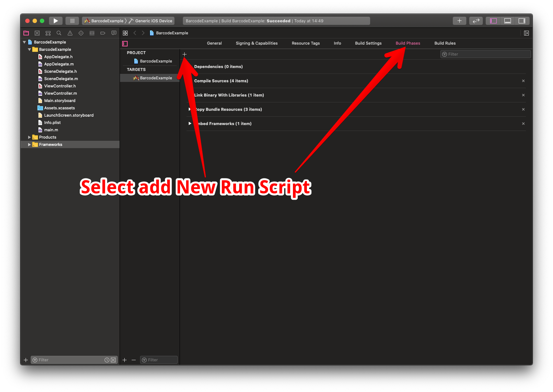Viewport: 553px width, 392px height.
Task: Open the Breakpoint navigator flag icon
Action: coord(103,33)
